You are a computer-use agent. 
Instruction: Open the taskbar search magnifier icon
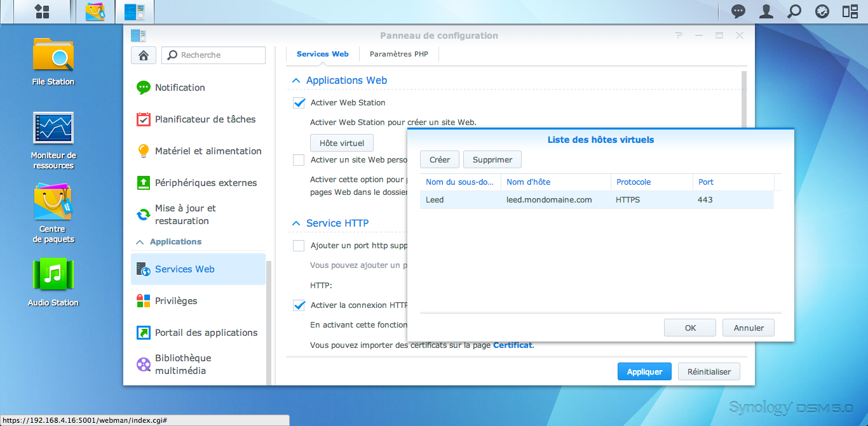point(794,11)
